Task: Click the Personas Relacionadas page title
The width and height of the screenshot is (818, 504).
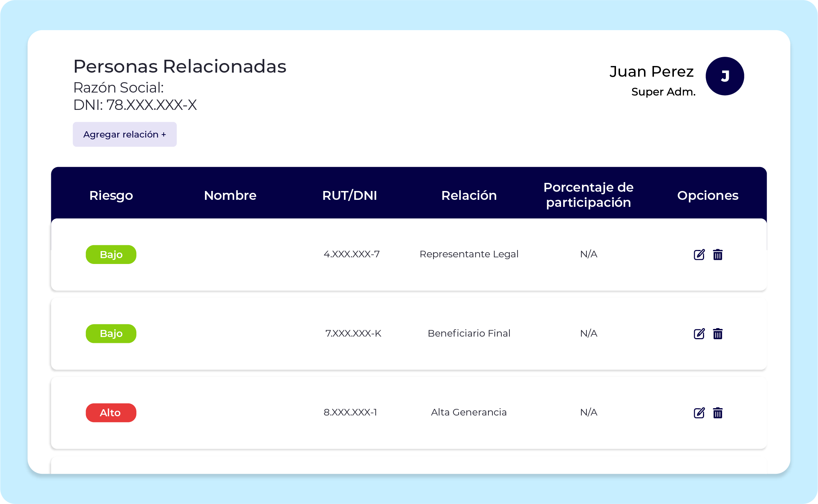Action: click(x=180, y=67)
